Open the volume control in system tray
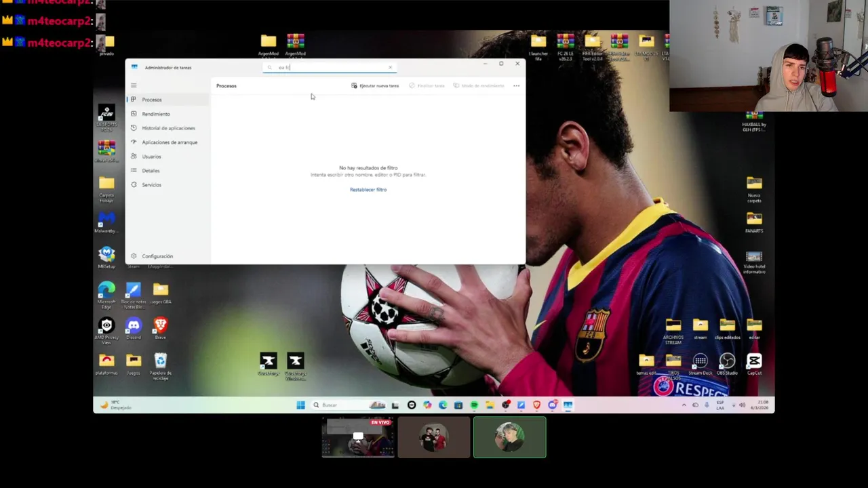868x488 pixels. (742, 405)
